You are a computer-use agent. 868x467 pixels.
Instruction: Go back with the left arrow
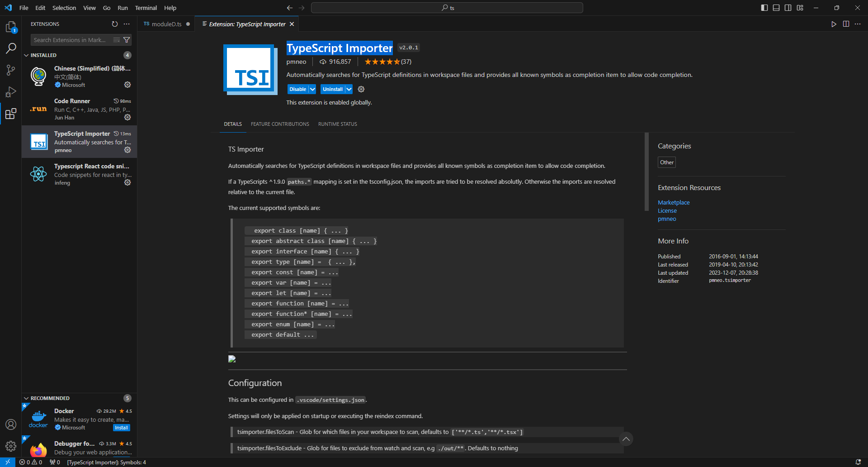[x=290, y=8]
